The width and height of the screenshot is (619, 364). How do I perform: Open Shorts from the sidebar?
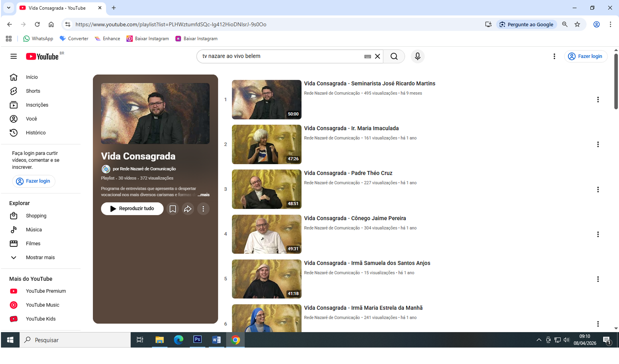[x=33, y=91]
